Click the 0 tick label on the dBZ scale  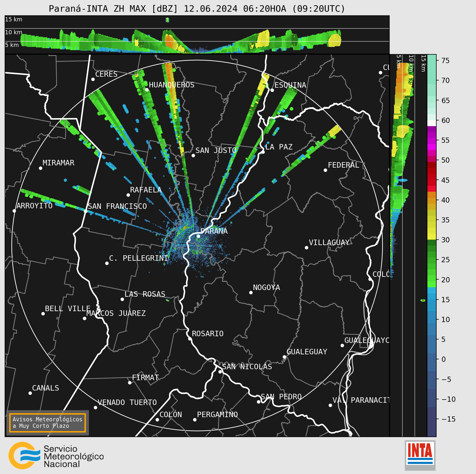point(443,359)
